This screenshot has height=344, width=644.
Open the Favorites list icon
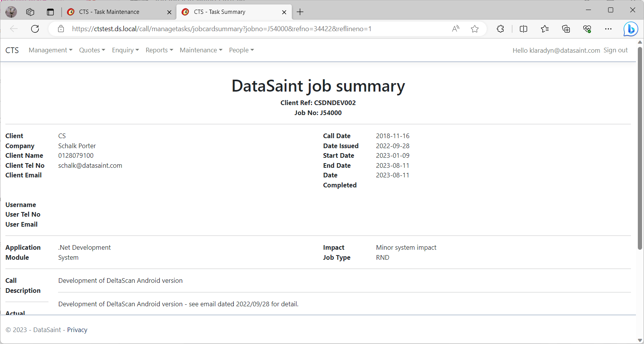[545, 29]
